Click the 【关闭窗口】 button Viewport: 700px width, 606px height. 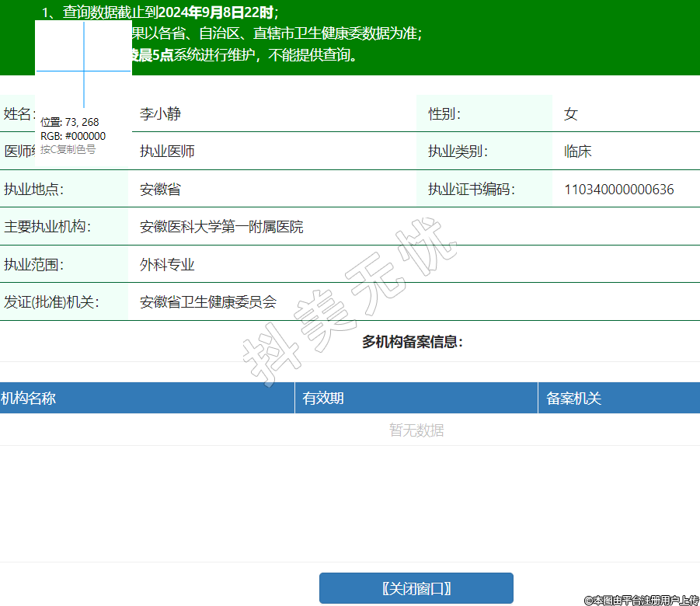416,588
